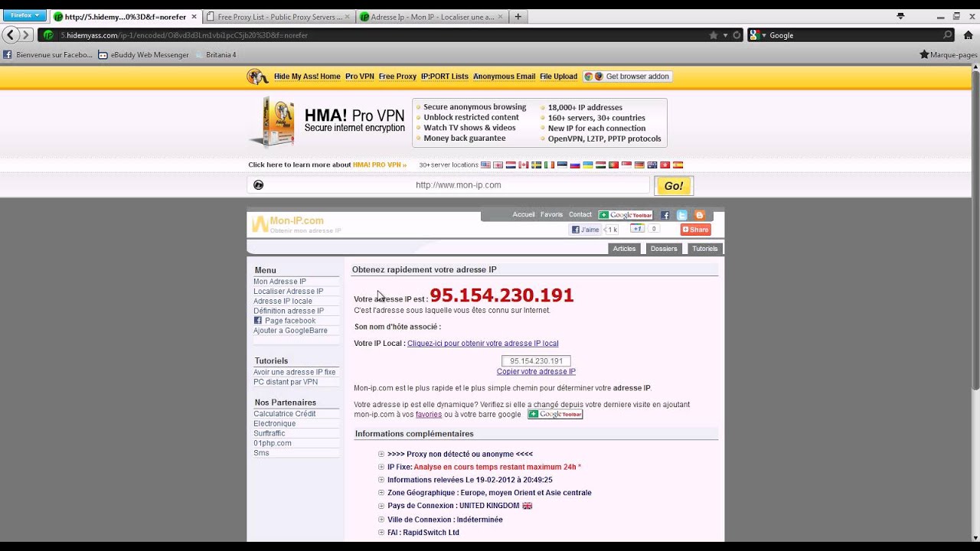Click the United States flag icon
Screen dimensions: 980x551
[x=485, y=165]
